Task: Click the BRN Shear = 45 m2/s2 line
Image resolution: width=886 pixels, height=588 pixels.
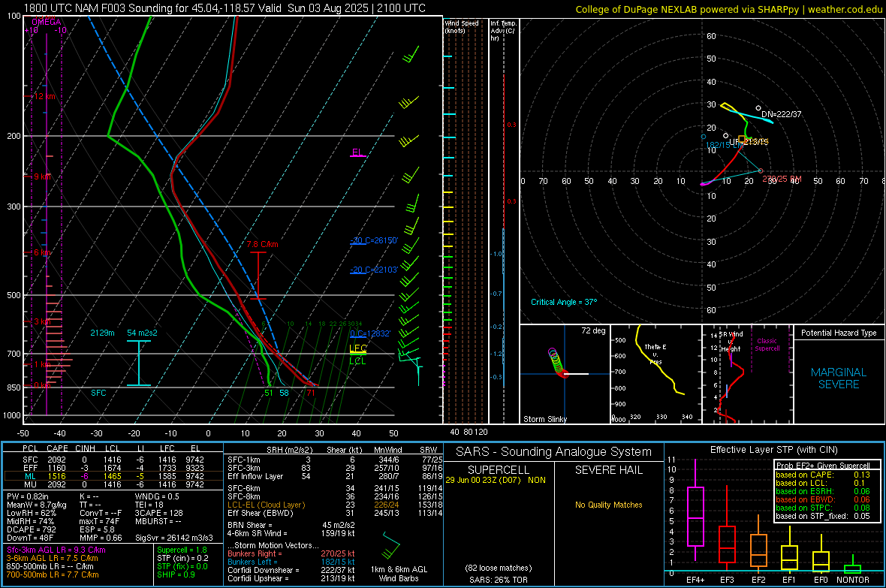Action: [x=291, y=525]
